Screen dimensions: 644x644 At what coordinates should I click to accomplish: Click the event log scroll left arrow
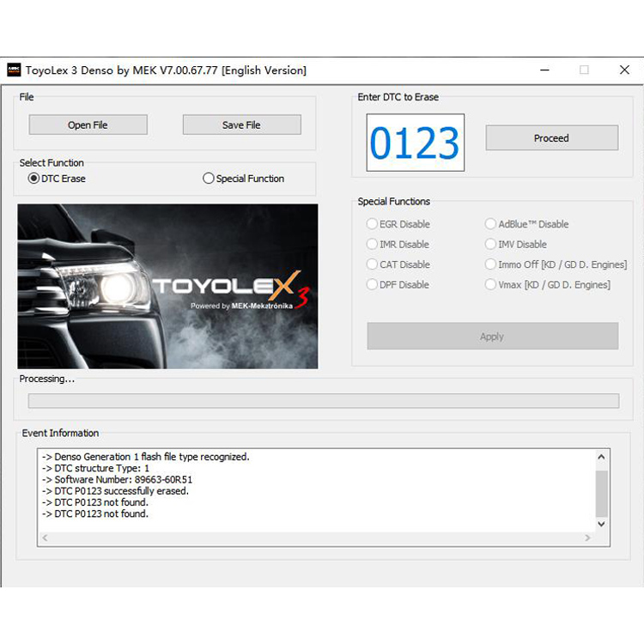tap(46, 538)
